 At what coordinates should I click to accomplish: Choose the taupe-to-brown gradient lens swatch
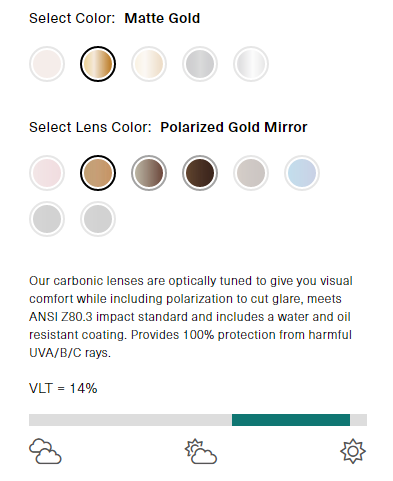149,173
